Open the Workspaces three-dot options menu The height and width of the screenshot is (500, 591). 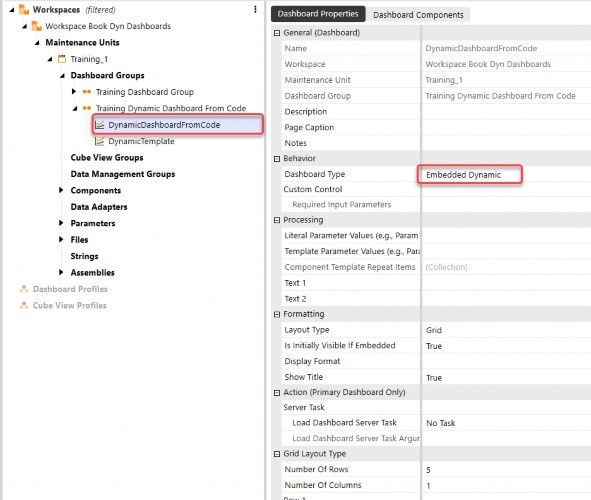coord(255,9)
